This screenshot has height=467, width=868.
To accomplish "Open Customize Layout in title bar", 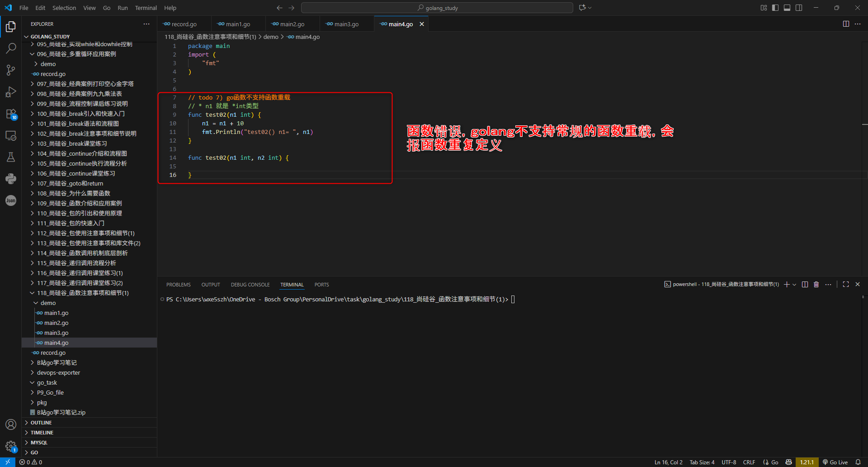I will tap(764, 8).
